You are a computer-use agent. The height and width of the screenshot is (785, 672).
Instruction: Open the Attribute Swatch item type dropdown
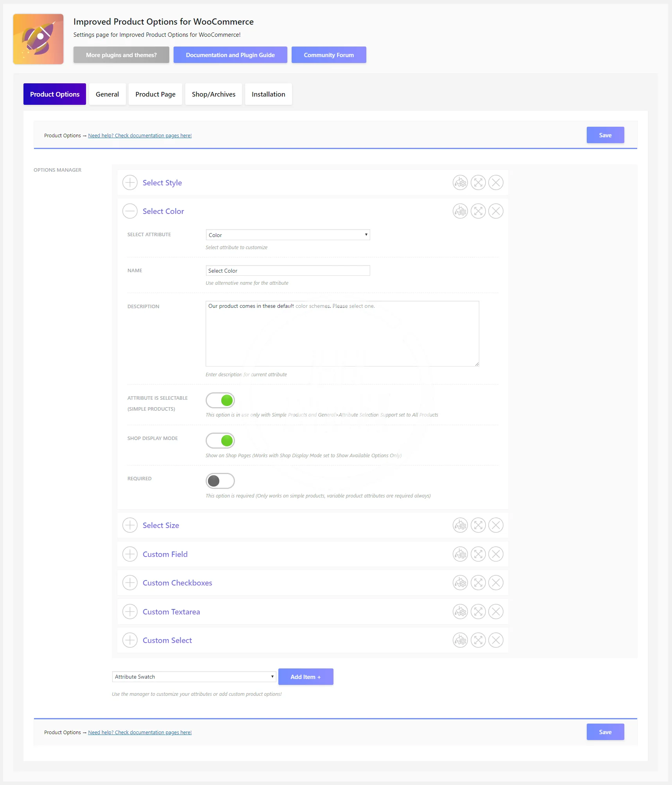coord(194,677)
